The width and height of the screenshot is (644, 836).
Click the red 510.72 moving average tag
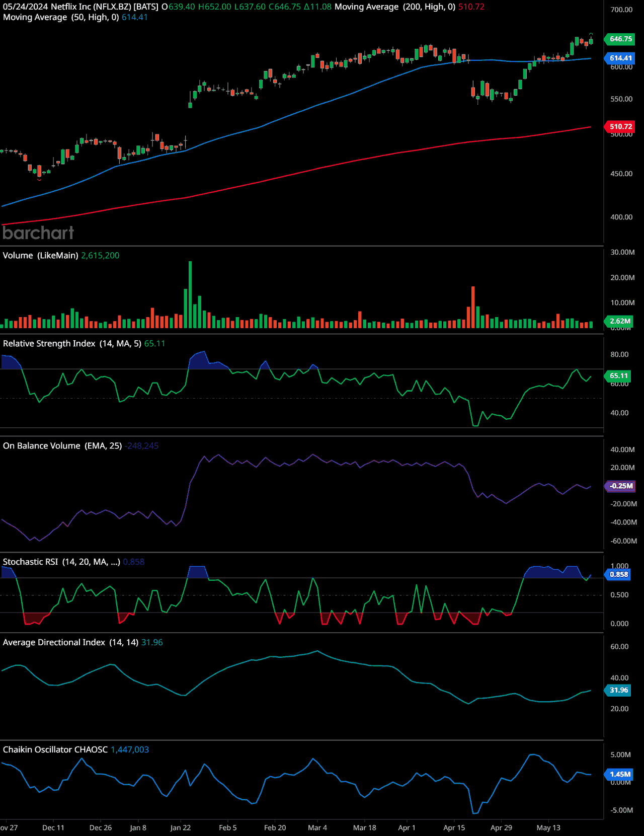(620, 126)
